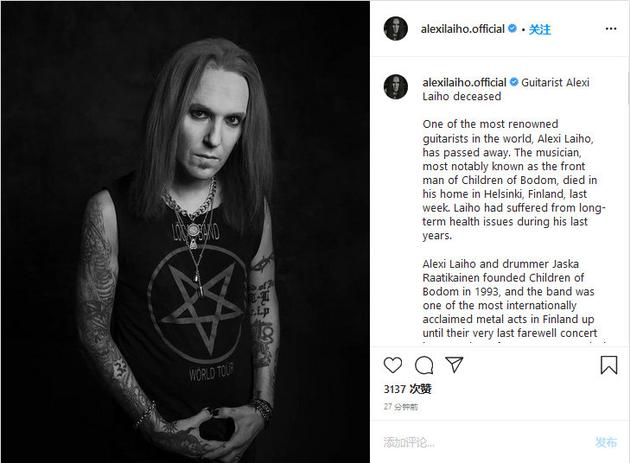Click the 'Guitarist Alexi Laiho deceased' caption text
Image resolution: width=630 pixels, height=463 pixels.
(x=505, y=89)
